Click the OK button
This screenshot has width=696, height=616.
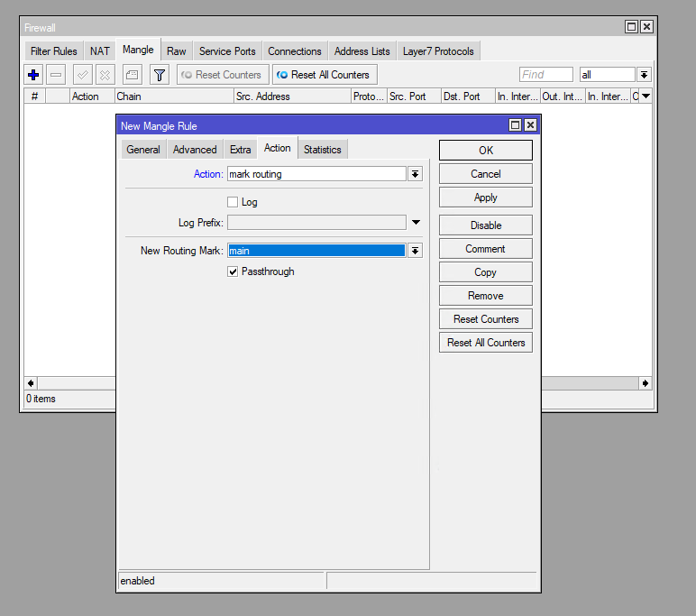pyautogui.click(x=485, y=151)
